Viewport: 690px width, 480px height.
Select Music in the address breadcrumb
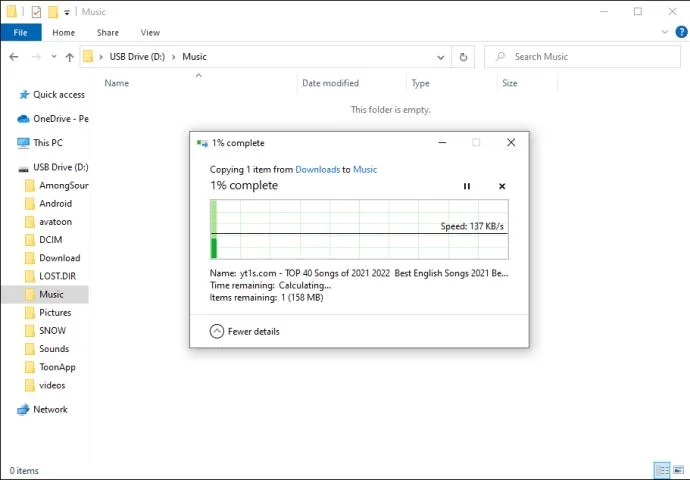[x=194, y=57]
